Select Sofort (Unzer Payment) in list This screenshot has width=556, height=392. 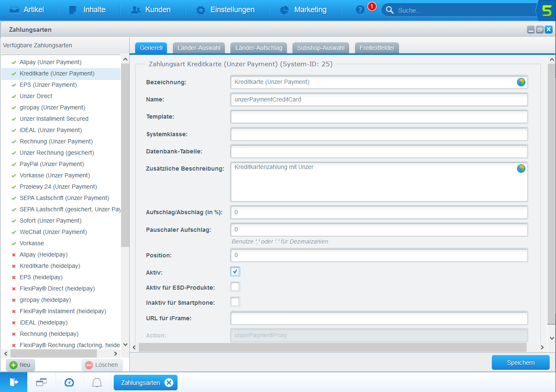click(61, 221)
